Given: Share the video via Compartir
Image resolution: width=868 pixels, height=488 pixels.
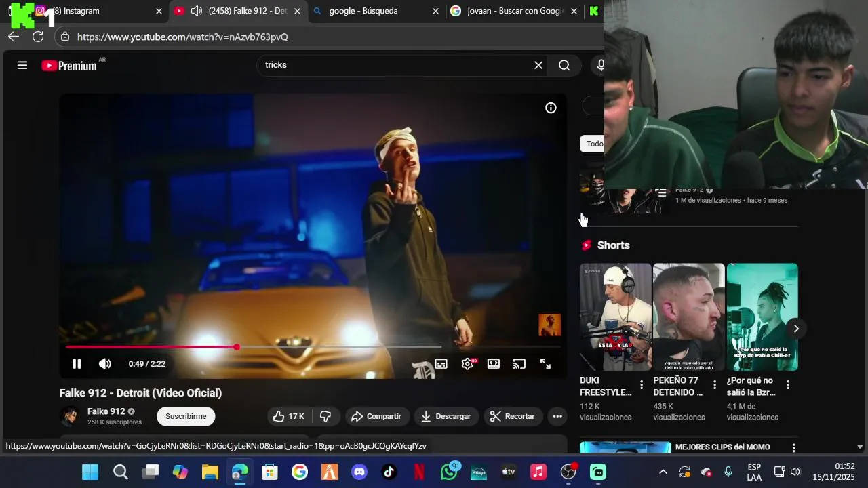Looking at the screenshot, I should [x=376, y=416].
